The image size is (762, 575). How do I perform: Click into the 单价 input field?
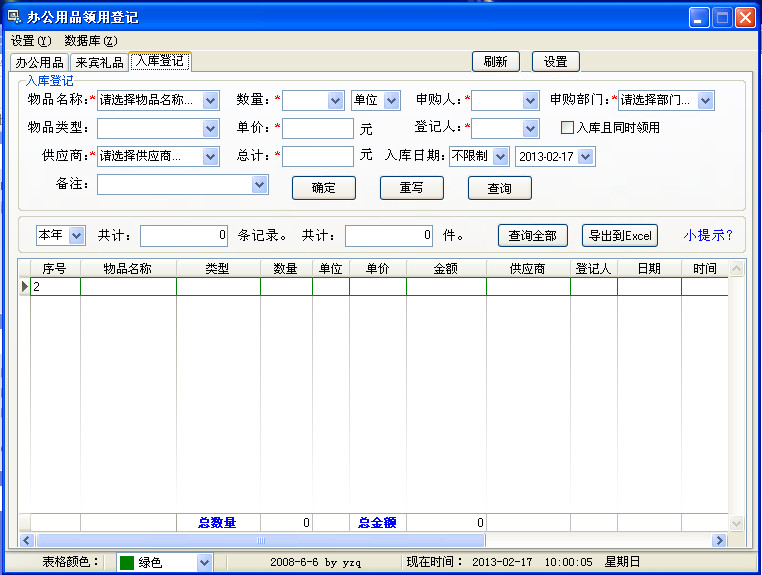[318, 129]
